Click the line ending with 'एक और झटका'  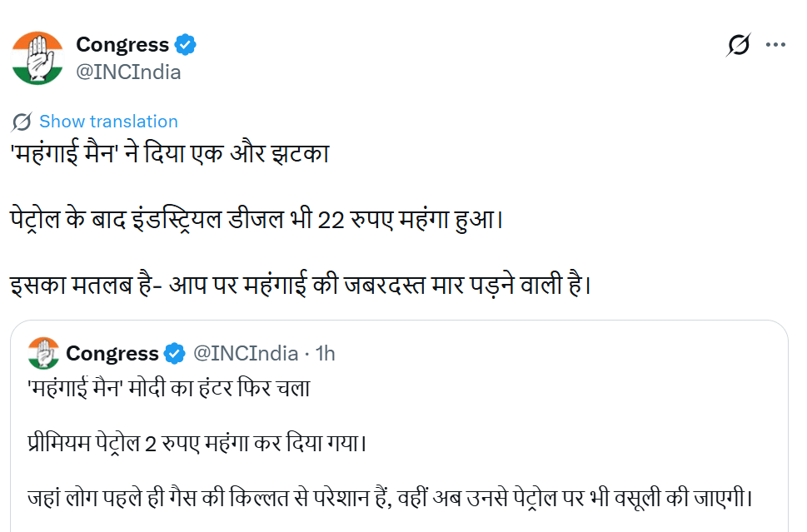coord(169,156)
